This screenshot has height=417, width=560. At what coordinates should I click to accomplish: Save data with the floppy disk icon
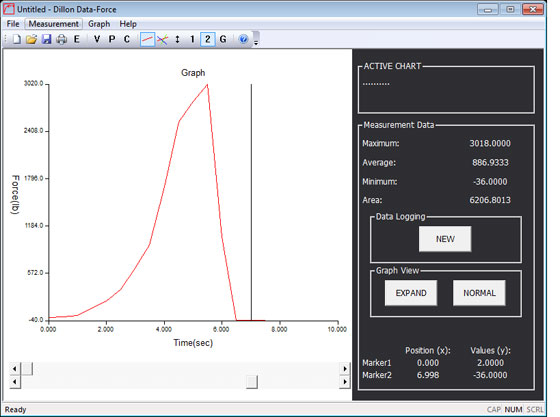(x=46, y=39)
